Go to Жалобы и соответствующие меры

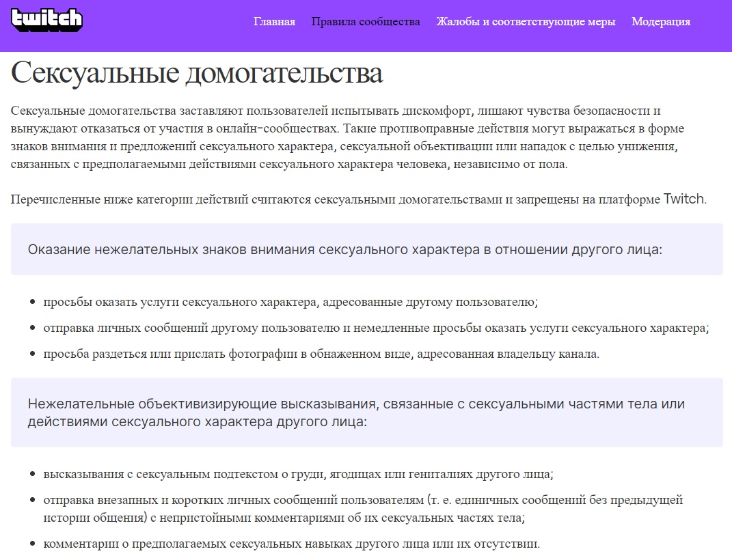pos(526,21)
